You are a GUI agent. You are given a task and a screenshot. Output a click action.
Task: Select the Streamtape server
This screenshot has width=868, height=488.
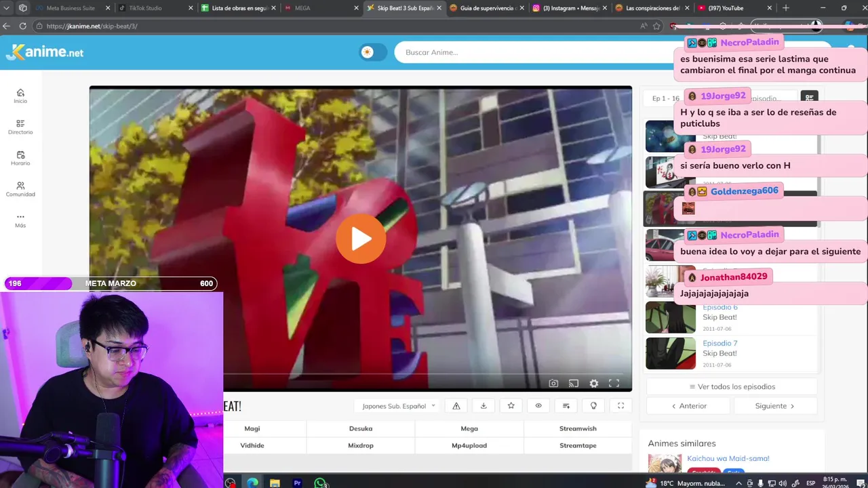(x=578, y=445)
